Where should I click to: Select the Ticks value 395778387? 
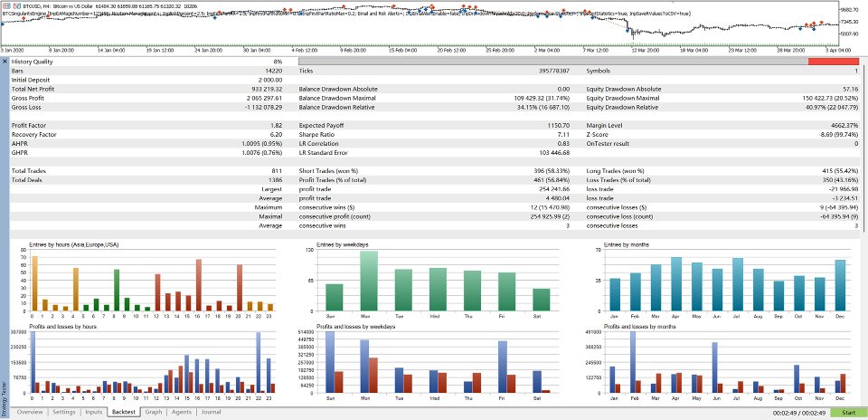(x=554, y=71)
